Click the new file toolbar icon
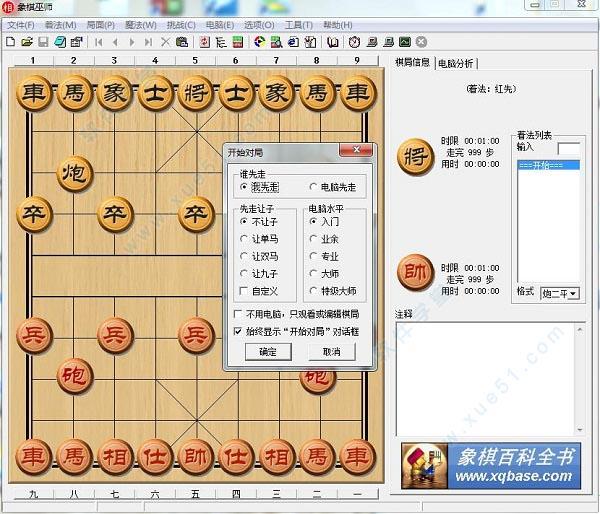This screenshot has width=600, height=514. click(x=11, y=42)
